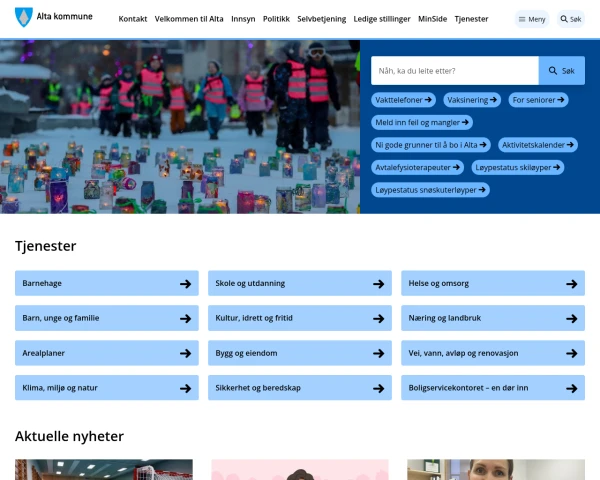Screen dimensions: 600x480
Task: Open Skole og utdanning service tile
Action: tap(300, 284)
